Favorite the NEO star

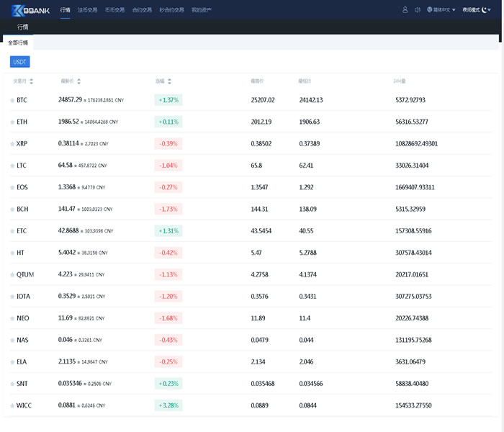pyautogui.click(x=12, y=318)
